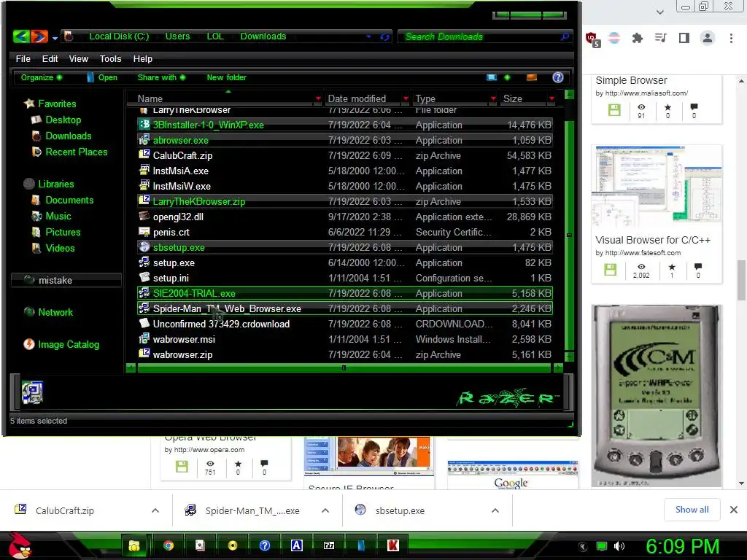
Task: Open the File menu
Action: click(23, 58)
